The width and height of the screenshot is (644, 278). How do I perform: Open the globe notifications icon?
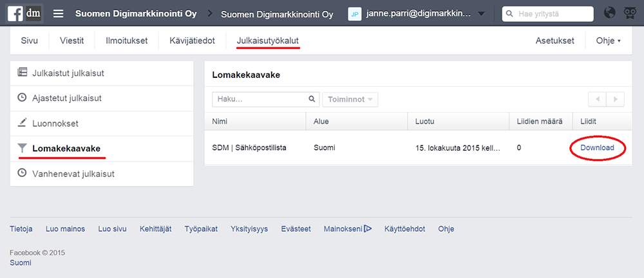tap(610, 14)
